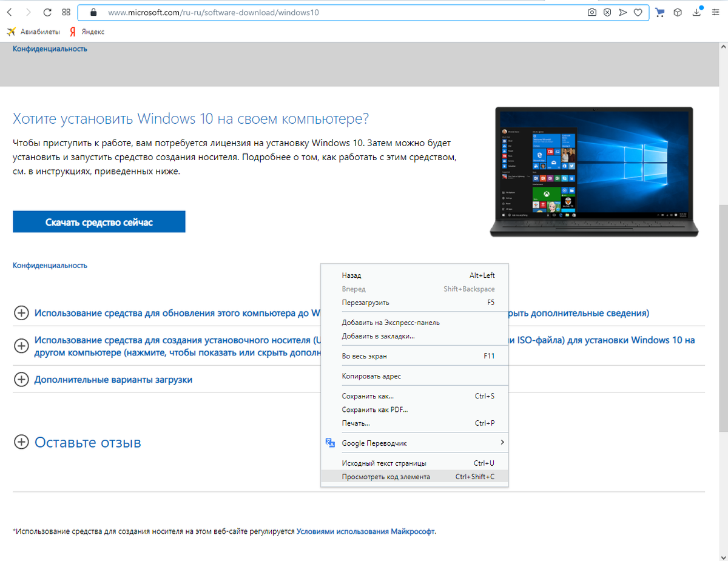Choose Сохранить как PDF... in context menu
Screen dimensions: 728x561
click(414, 409)
